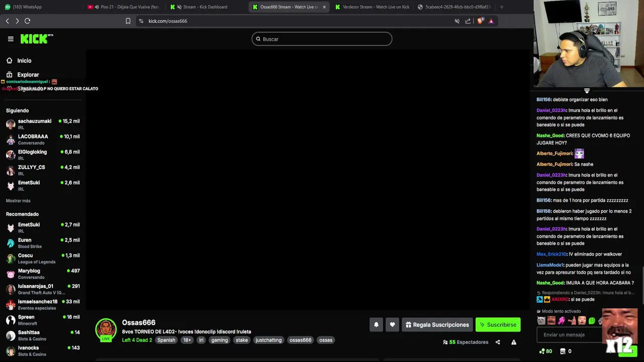Select the justchatting tag
The image size is (644, 362).
tap(269, 340)
